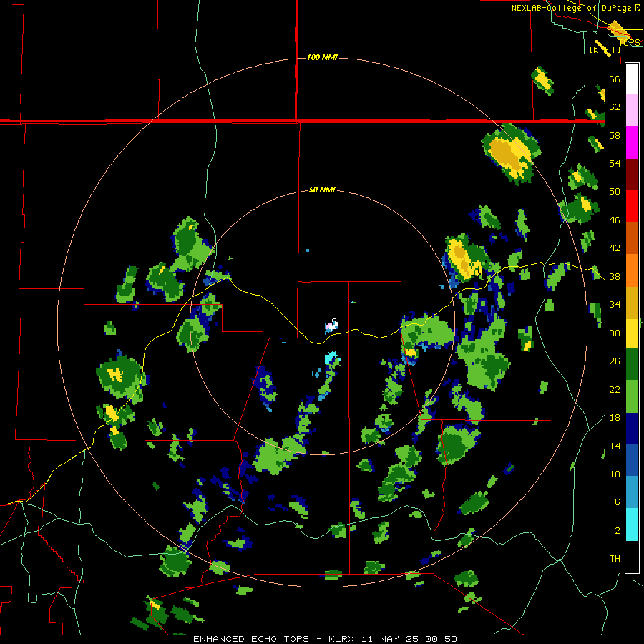Click the '66' legend value

[x=615, y=79]
